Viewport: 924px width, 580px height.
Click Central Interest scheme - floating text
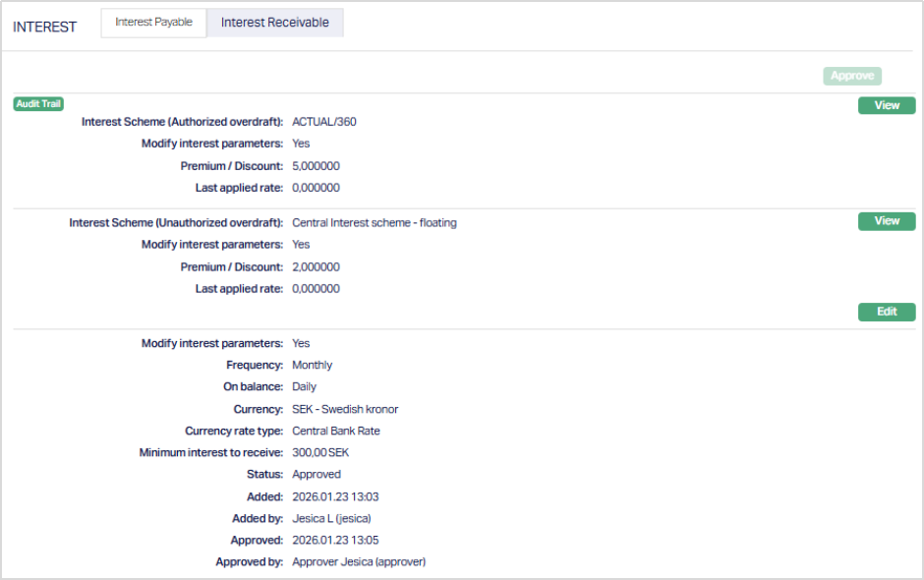(374, 222)
